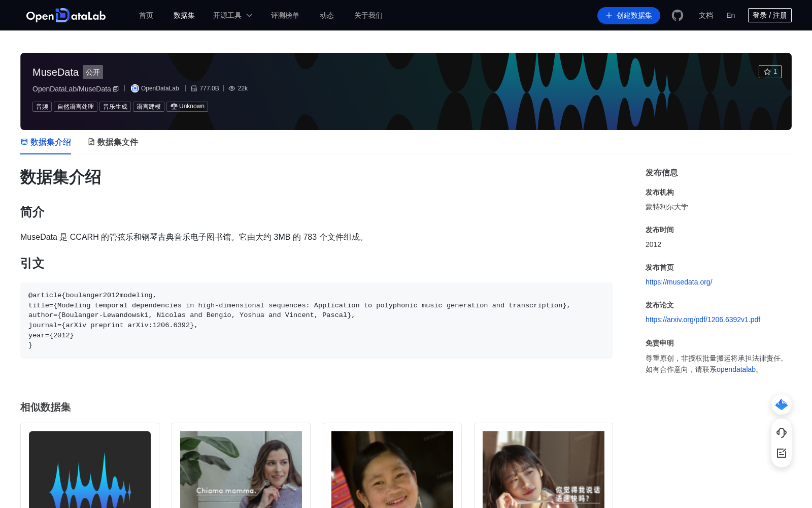This screenshot has height=508, width=812.
Task: Click the Unknown license scale icon
Action: 174,106
